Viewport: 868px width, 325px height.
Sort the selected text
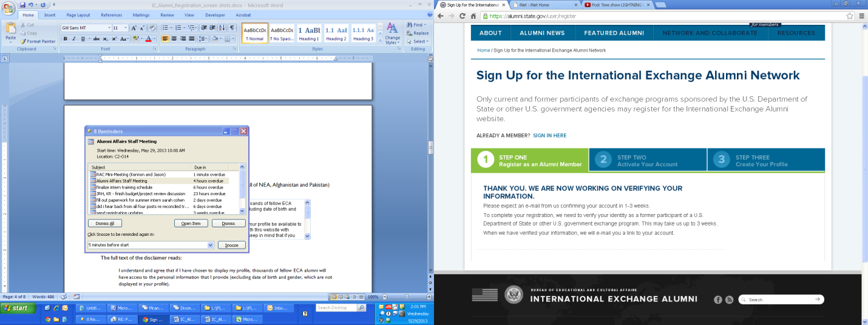click(222, 28)
